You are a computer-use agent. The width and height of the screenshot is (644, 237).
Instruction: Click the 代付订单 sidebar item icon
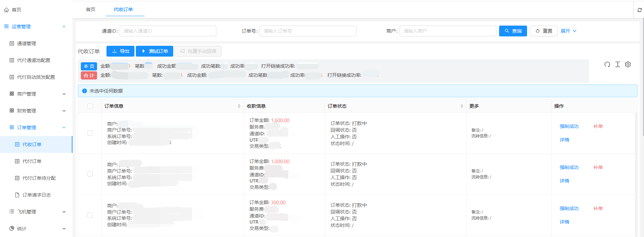pos(17,161)
